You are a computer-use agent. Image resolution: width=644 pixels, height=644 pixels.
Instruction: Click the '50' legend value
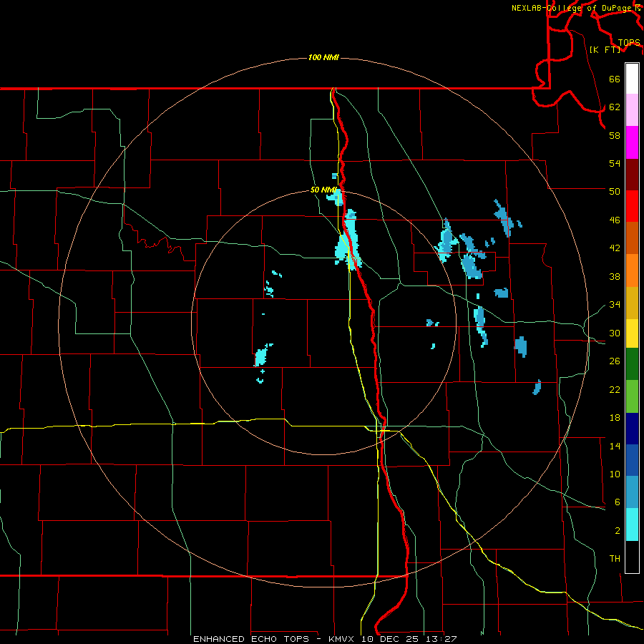[x=615, y=191]
